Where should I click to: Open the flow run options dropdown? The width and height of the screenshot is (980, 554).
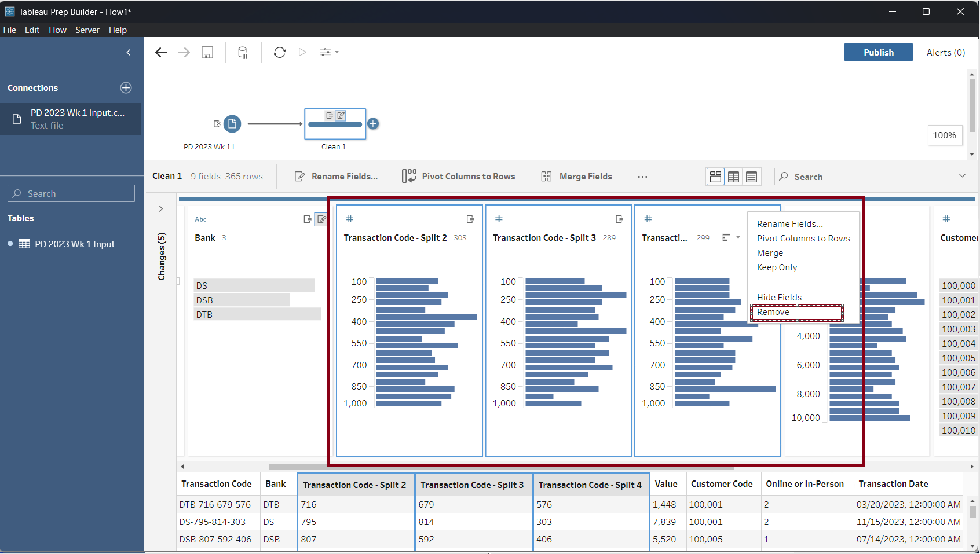tap(330, 53)
